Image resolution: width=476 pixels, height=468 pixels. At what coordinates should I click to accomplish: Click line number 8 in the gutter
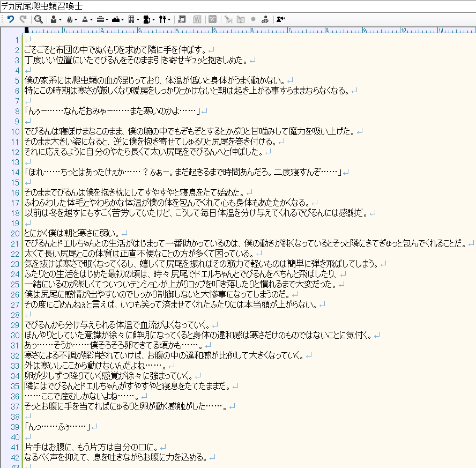(x=17, y=112)
